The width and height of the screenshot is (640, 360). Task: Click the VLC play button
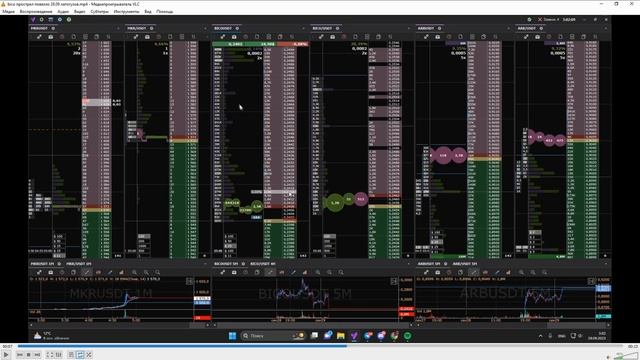click(6, 355)
